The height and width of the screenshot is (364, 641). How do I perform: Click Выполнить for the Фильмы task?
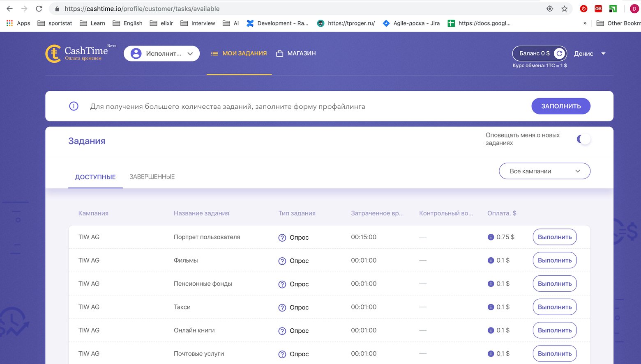(x=555, y=260)
